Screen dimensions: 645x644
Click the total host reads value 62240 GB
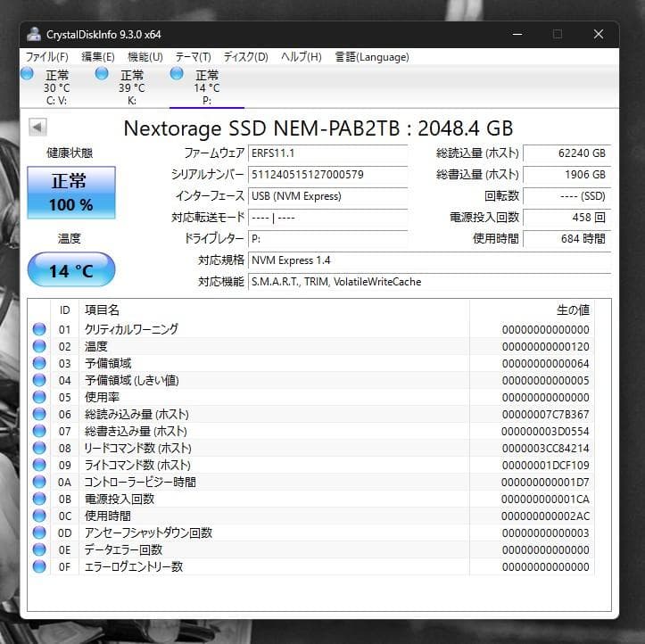coord(566,153)
